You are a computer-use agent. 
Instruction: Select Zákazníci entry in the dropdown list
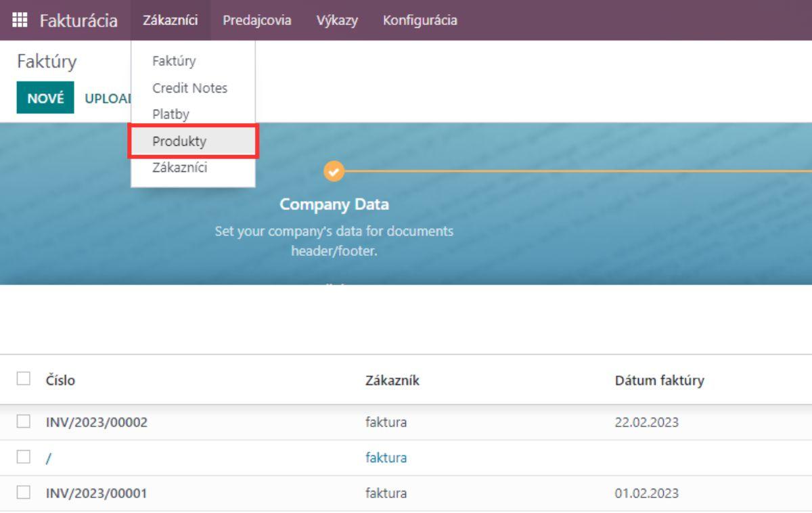179,168
